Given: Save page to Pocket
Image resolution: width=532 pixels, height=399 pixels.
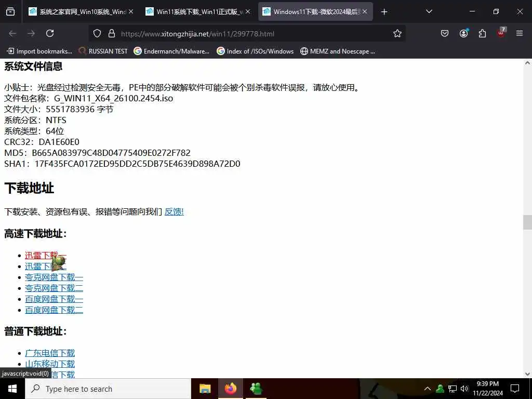Looking at the screenshot, I should click(445, 33).
